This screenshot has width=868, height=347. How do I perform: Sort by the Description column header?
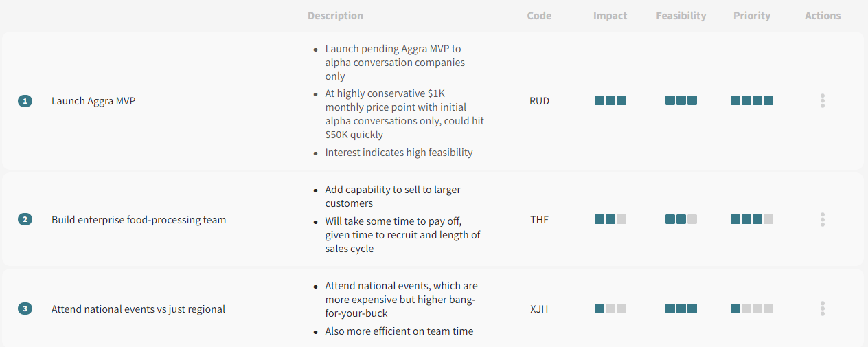(335, 16)
